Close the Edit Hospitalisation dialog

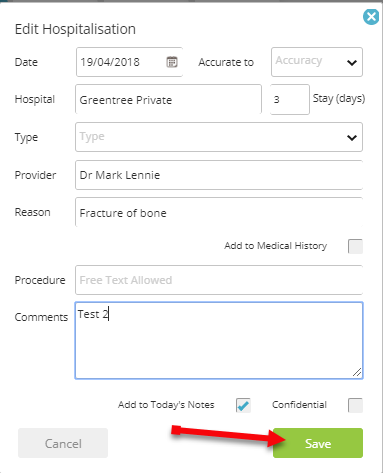[371, 17]
